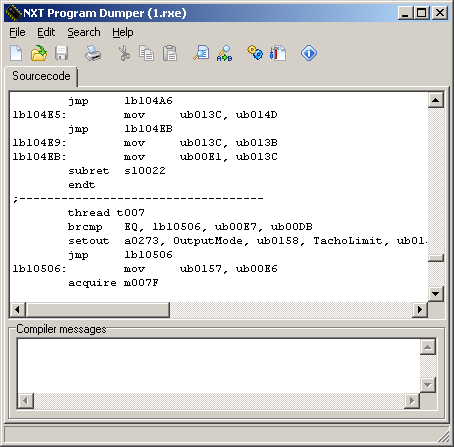The image size is (454, 447).
Task: Click the source code left scroll arrow
Action: 18,310
